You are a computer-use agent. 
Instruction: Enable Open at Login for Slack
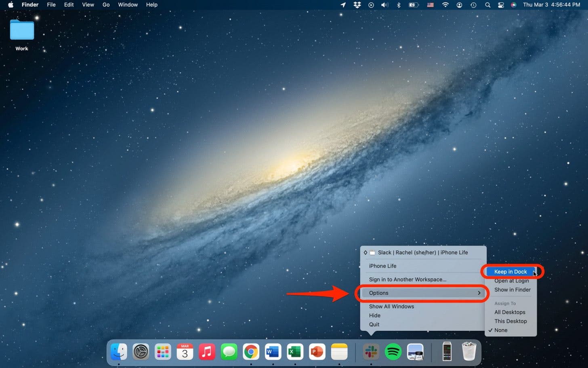tap(511, 281)
